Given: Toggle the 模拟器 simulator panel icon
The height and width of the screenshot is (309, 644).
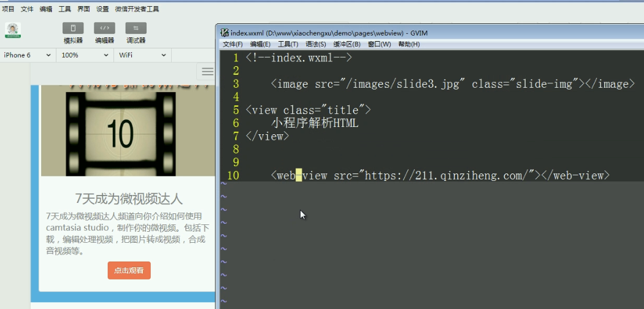Looking at the screenshot, I should coord(73,28).
